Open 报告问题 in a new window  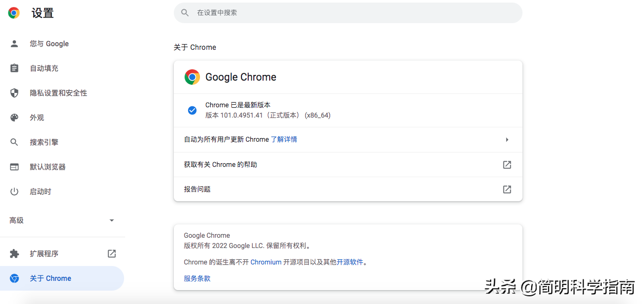tap(507, 189)
